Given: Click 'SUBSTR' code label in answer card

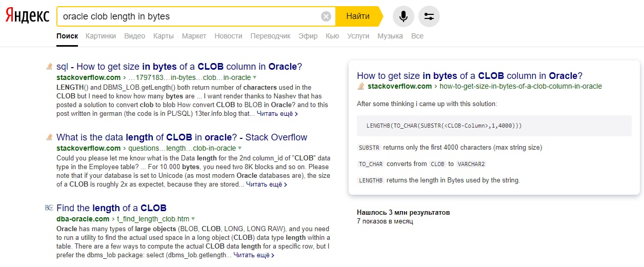Looking at the screenshot, I should pyautogui.click(x=369, y=148).
